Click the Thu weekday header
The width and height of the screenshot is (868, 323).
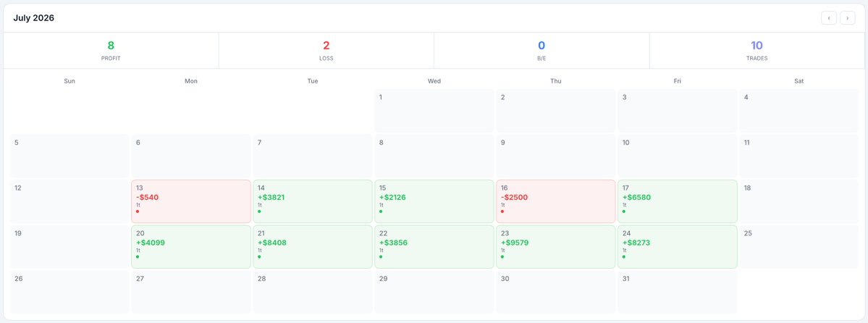pyautogui.click(x=556, y=81)
